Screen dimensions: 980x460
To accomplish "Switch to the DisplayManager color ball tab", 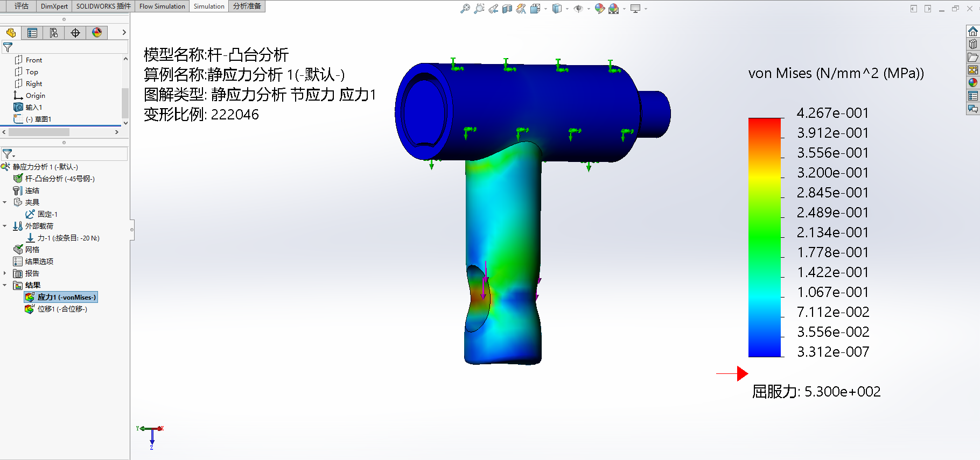I will click(x=97, y=33).
